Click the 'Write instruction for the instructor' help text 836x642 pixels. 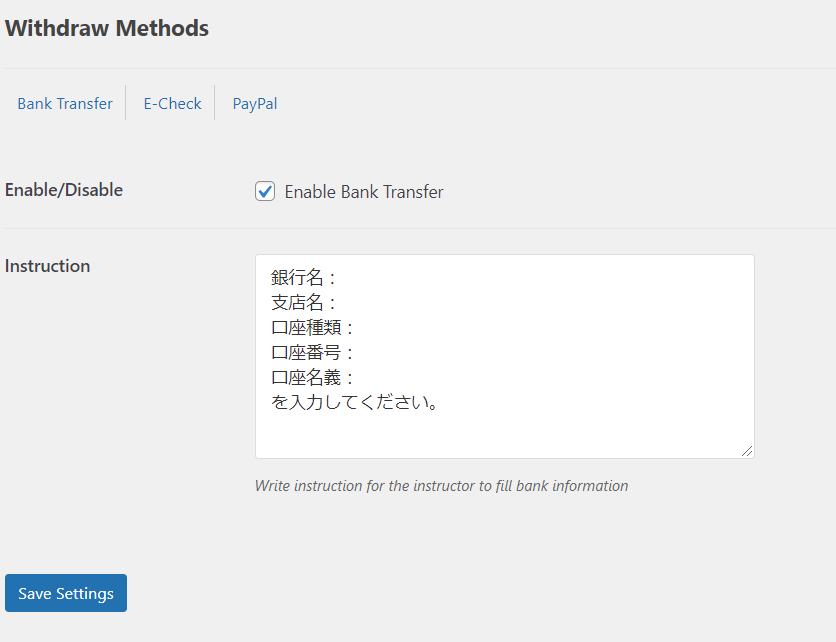441,486
